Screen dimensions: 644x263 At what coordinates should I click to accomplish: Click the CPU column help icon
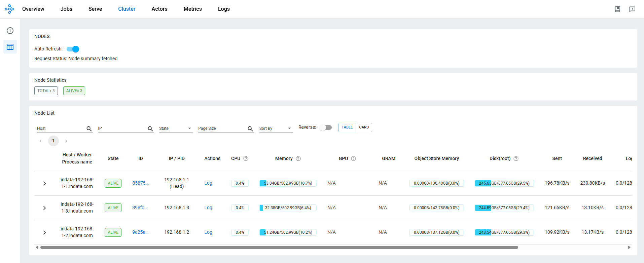coord(246,159)
